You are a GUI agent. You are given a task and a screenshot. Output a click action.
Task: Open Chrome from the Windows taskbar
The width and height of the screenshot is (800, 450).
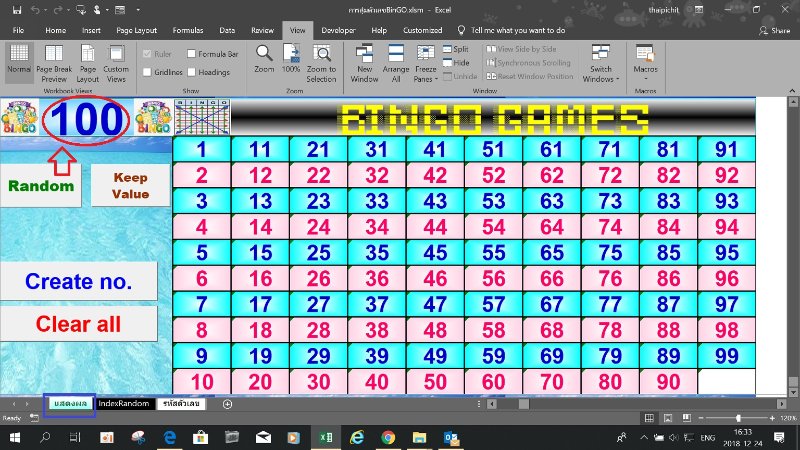387,437
